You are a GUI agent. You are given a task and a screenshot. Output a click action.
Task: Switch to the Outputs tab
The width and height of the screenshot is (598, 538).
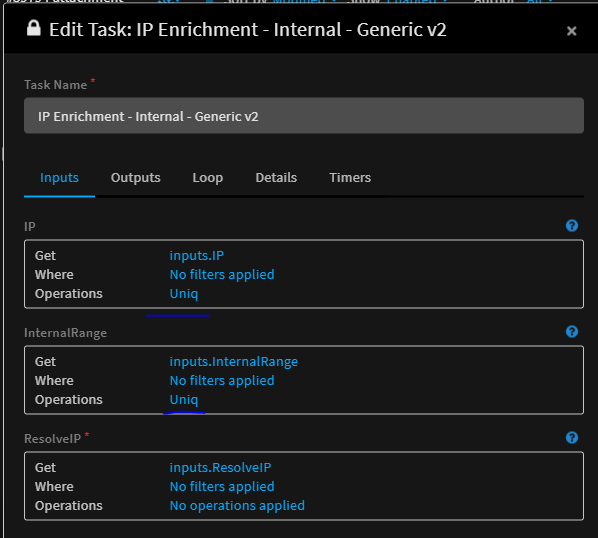135,178
